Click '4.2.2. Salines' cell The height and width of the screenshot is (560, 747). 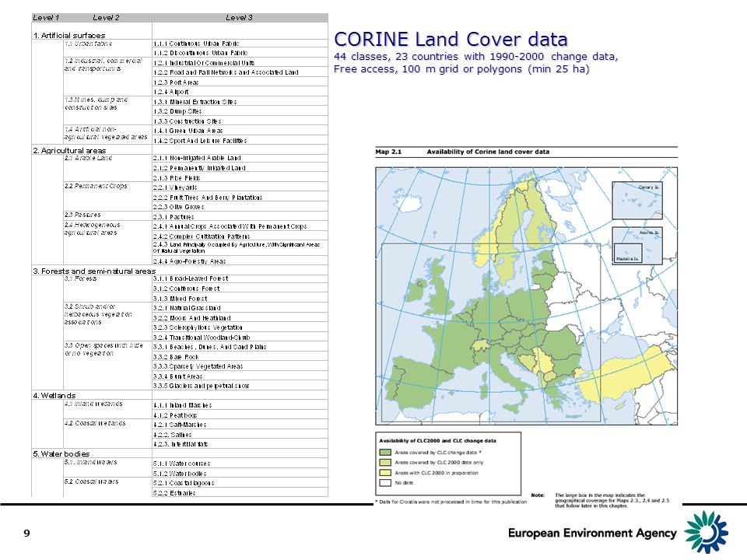pos(240,435)
